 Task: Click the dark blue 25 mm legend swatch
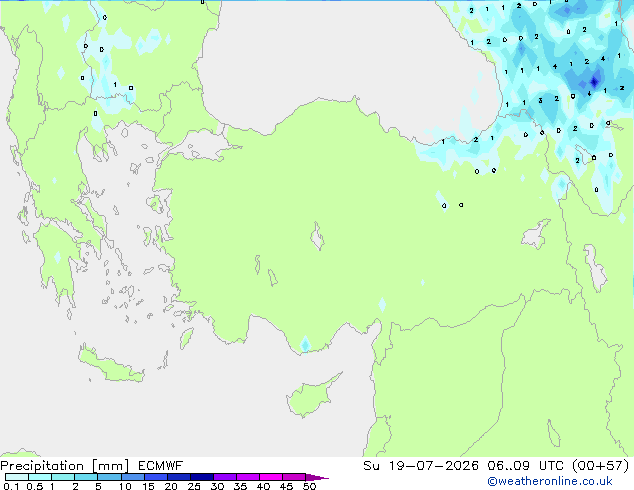coord(202,477)
